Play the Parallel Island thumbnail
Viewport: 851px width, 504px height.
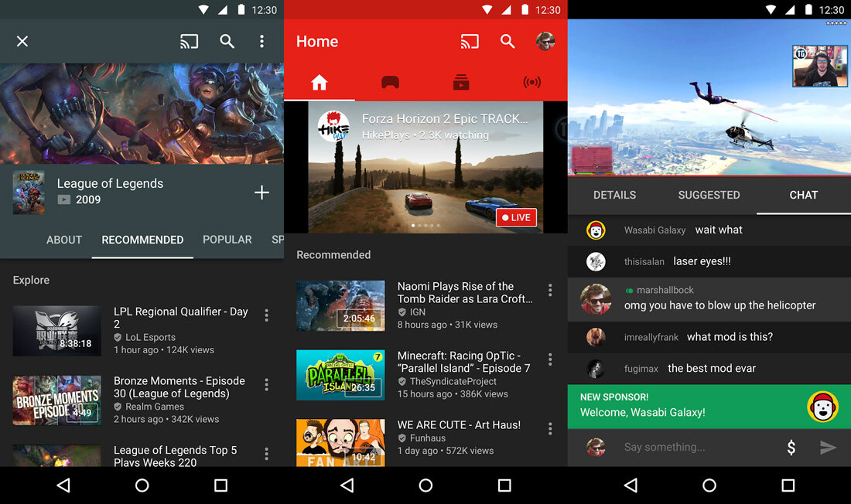[340, 375]
